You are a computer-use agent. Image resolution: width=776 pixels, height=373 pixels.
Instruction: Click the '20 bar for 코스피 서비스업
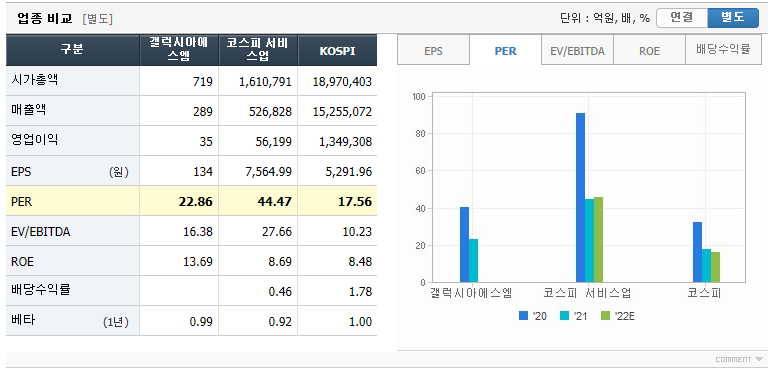581,198
